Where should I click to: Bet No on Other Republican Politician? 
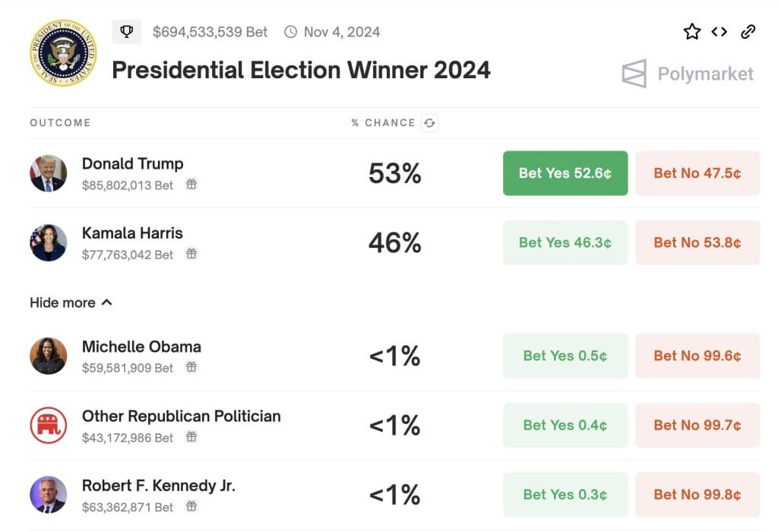click(697, 426)
